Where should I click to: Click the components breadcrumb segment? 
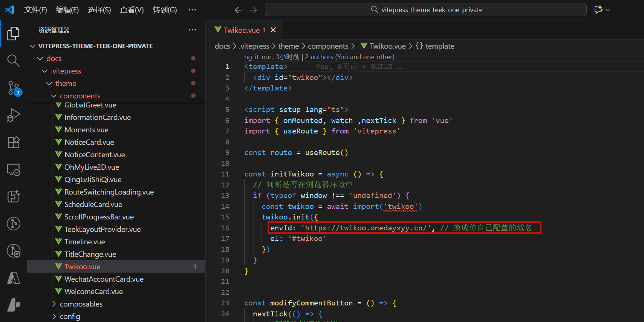pos(328,46)
